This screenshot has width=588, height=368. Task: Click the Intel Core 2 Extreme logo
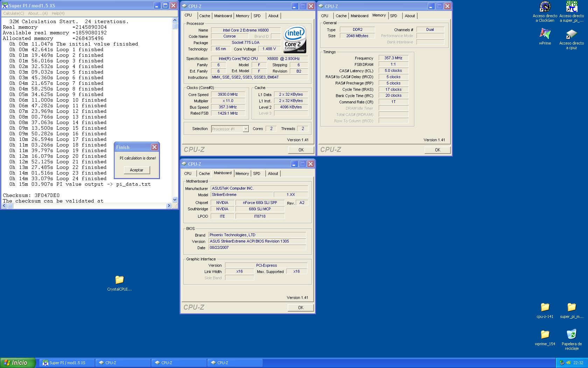tap(295, 40)
